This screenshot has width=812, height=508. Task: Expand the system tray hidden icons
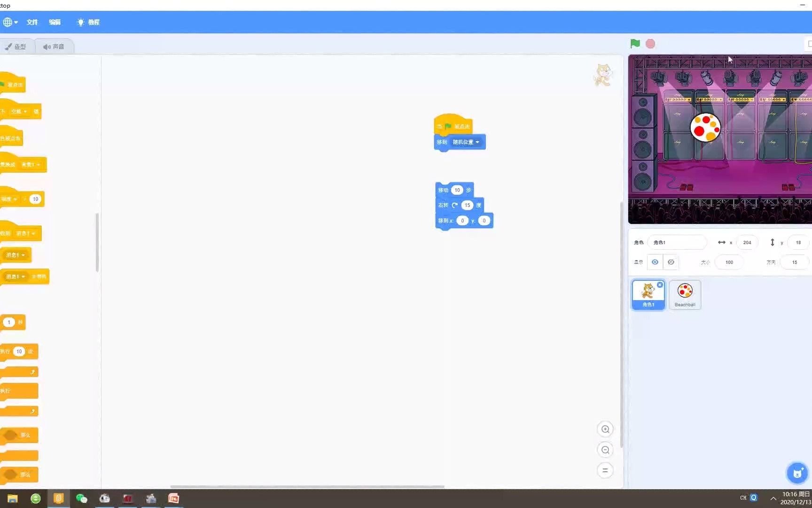773,498
